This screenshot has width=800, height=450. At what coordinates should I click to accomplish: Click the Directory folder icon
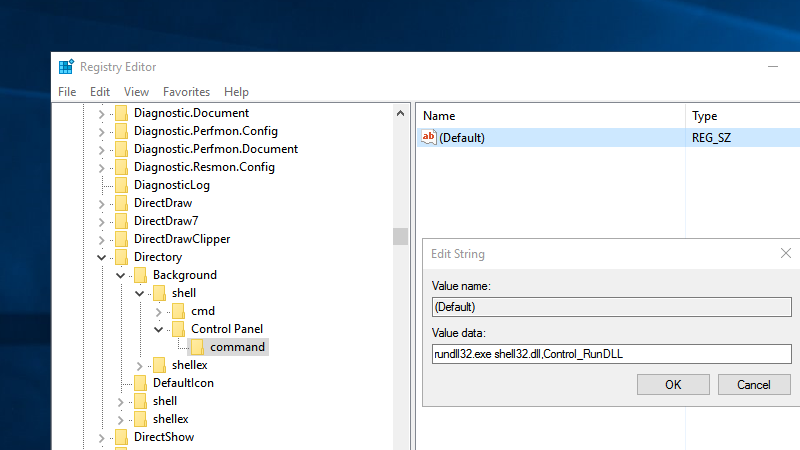pyautogui.click(x=121, y=257)
